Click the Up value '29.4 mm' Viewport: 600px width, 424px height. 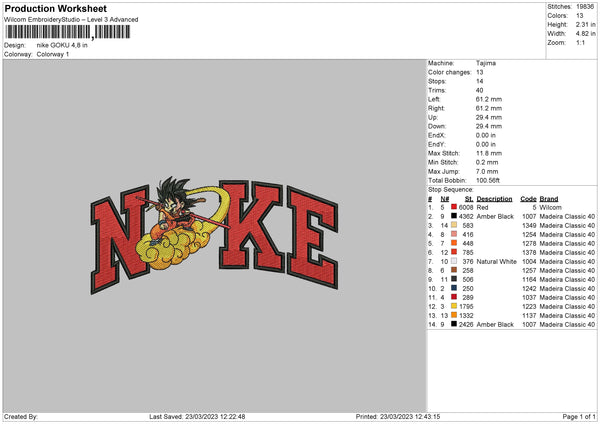[x=489, y=117]
